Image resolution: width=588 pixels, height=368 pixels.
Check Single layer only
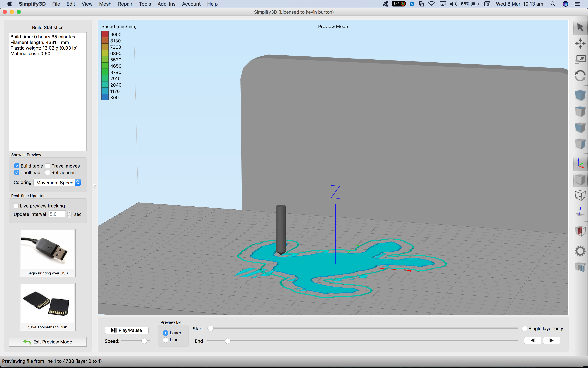tap(525, 329)
